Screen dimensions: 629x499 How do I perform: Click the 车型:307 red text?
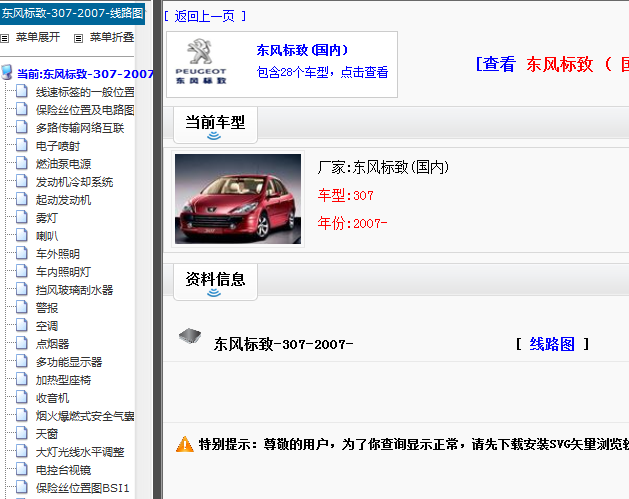click(x=345, y=195)
